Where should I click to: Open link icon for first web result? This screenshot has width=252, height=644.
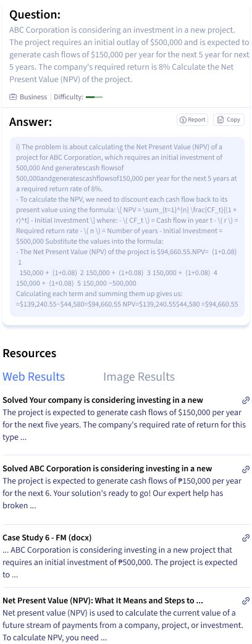click(x=246, y=400)
